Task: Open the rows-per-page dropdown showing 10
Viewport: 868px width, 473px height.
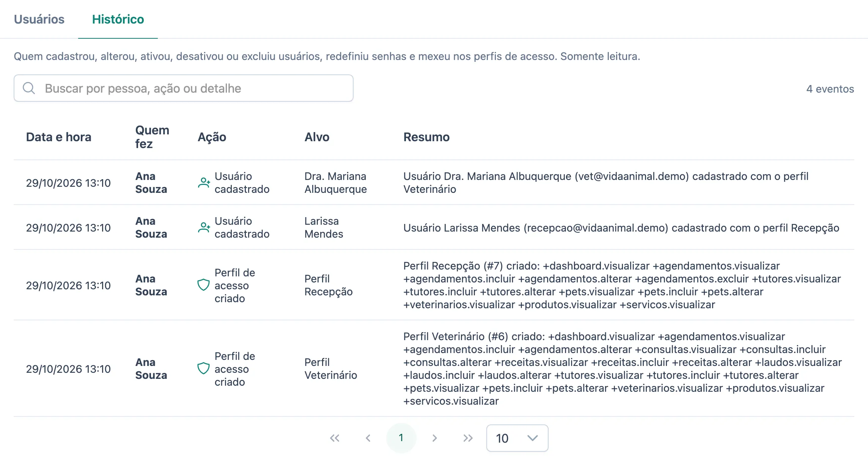Action: [x=517, y=438]
